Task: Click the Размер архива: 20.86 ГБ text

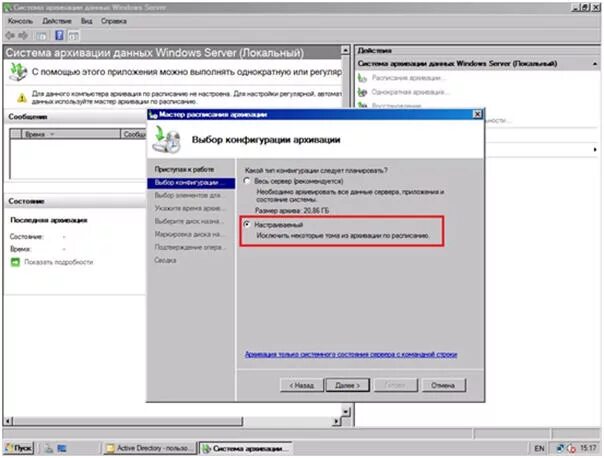Action: tap(292, 210)
